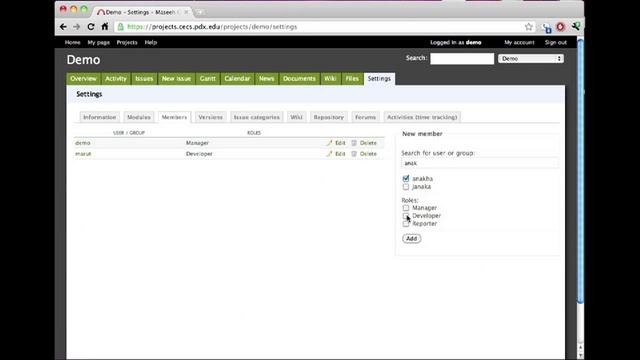Uncheck the anakha user checkbox
Image resolution: width=640 pixels, height=360 pixels.
coord(406,179)
